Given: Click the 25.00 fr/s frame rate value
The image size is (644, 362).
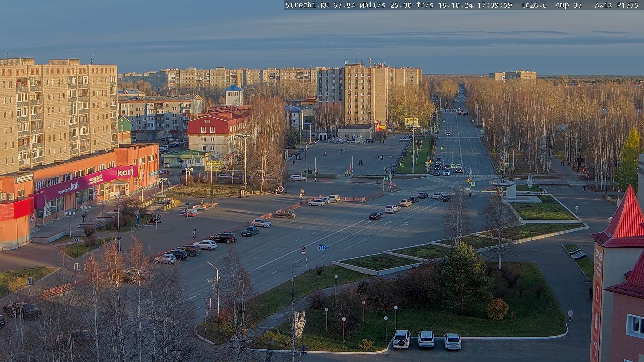Looking at the screenshot, I should point(412,5).
